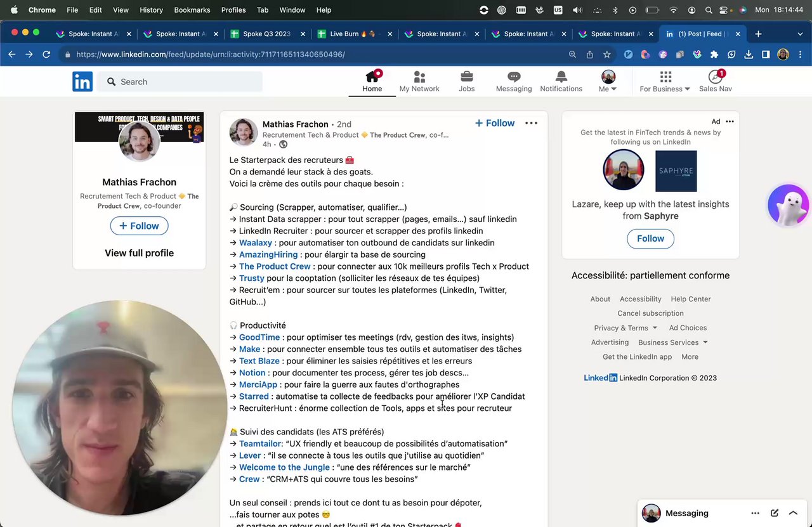Open the Chrome History menu
Viewport: 812px width, 527px height.
151,10
